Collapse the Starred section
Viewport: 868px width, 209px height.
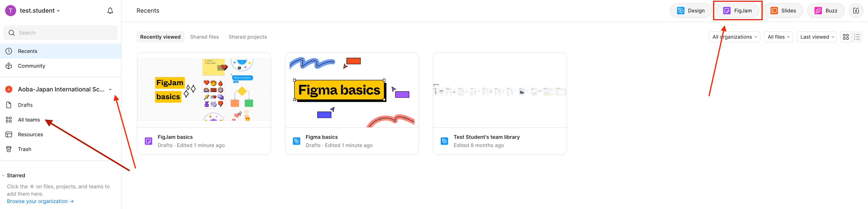3,175
